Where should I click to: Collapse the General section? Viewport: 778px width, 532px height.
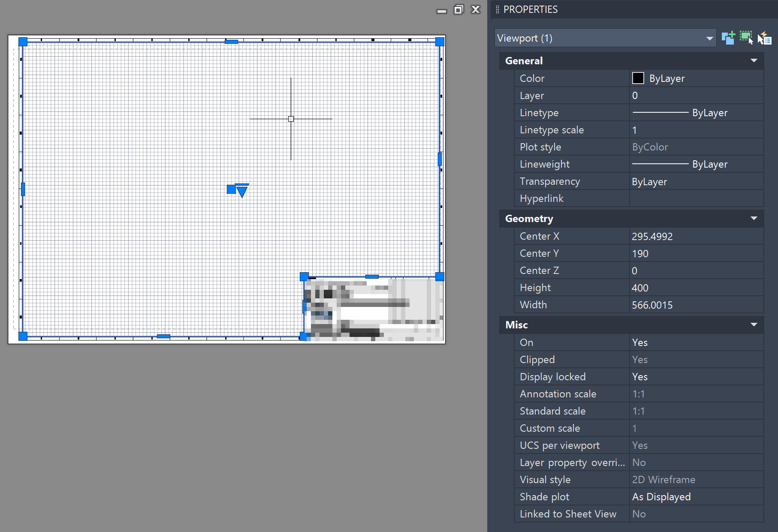coord(754,60)
